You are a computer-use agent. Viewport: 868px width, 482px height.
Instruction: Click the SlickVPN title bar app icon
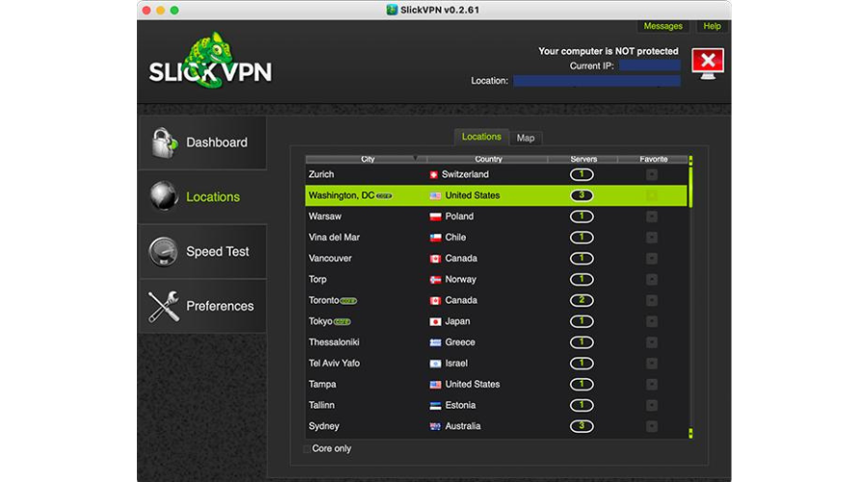click(x=392, y=10)
